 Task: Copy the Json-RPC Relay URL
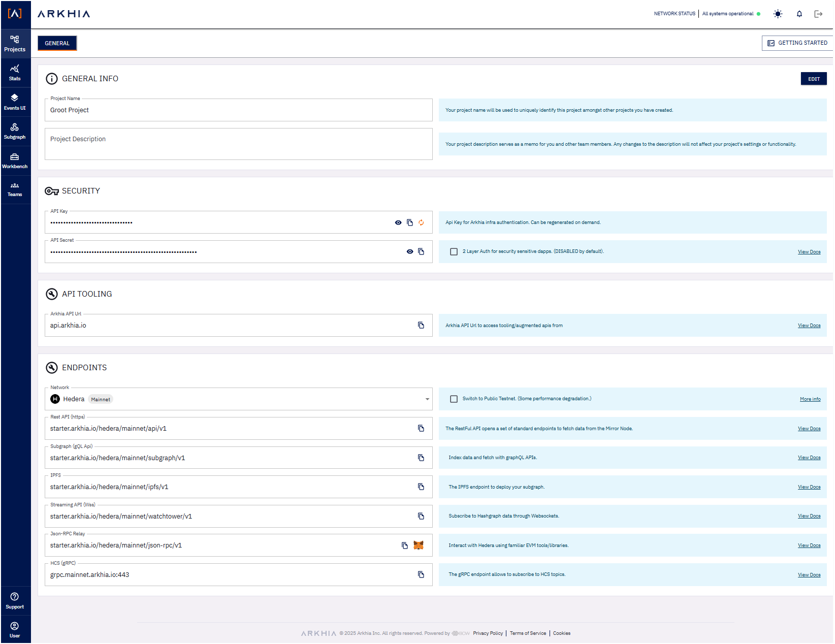pos(405,545)
